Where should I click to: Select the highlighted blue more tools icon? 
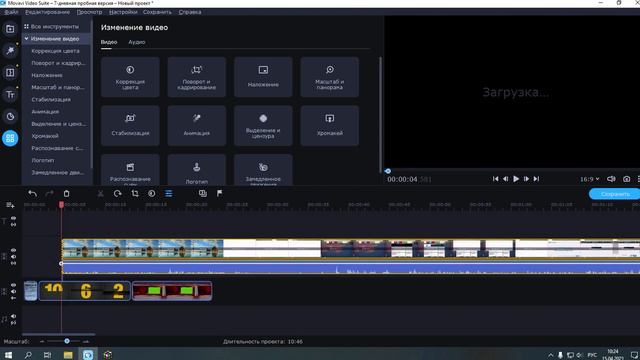pyautogui.click(x=10, y=138)
